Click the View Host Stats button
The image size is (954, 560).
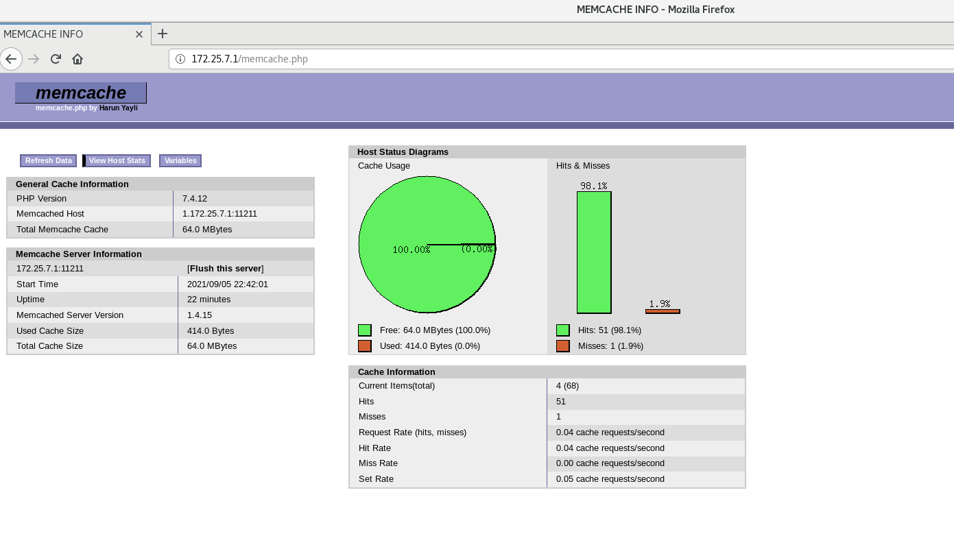(117, 160)
